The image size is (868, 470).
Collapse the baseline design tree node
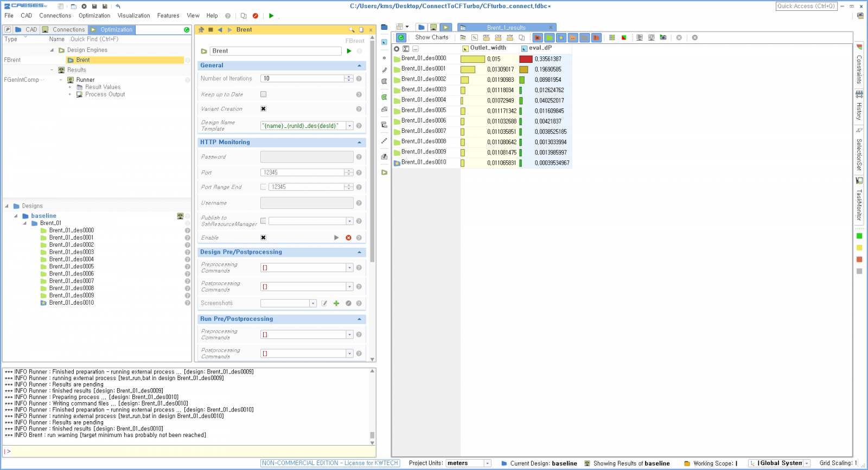coord(16,216)
